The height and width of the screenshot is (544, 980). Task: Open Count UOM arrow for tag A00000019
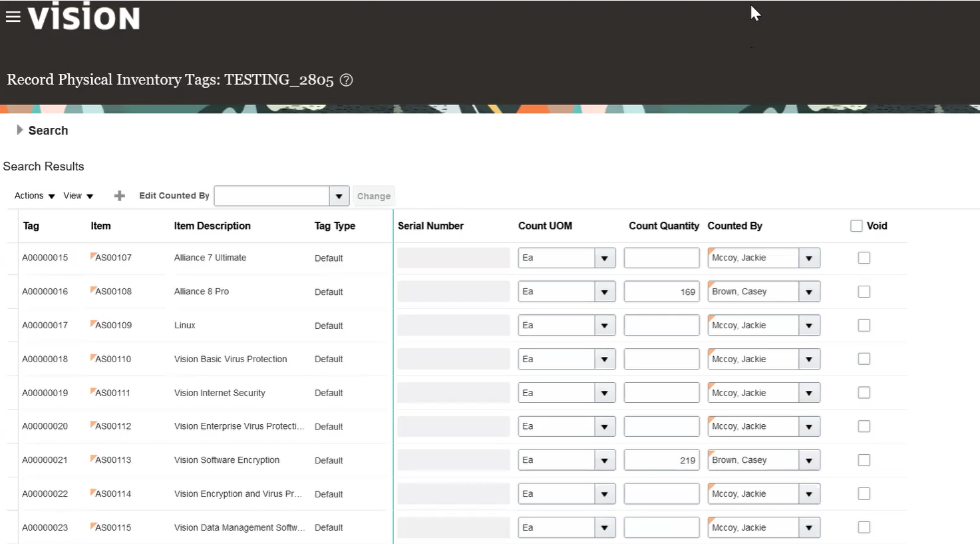click(x=604, y=393)
